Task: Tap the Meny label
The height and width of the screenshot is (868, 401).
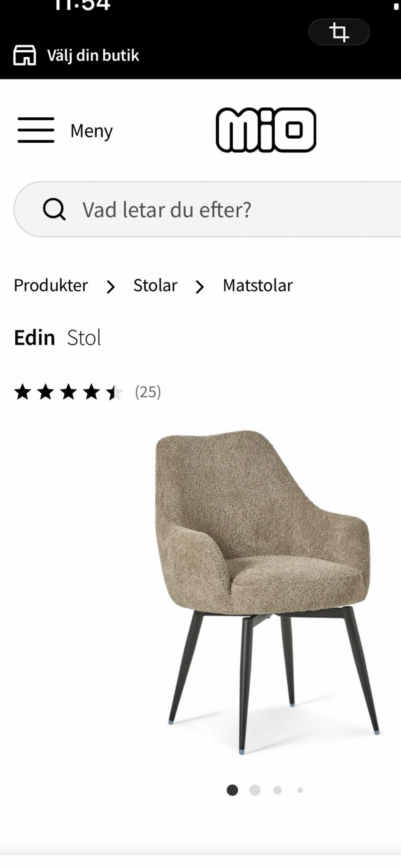Action: click(x=91, y=131)
